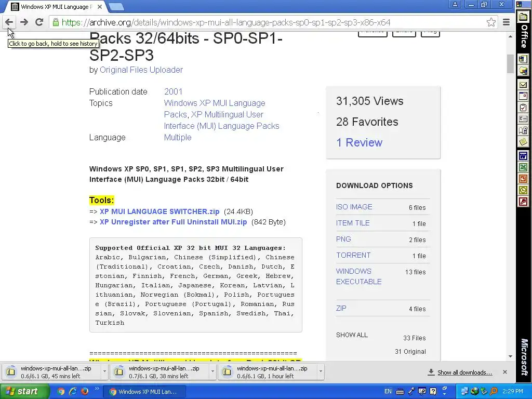Open XP MUI LANGUAGE SWITCHER.zip link
Image resolution: width=532 pixels, height=399 pixels.
pyautogui.click(x=159, y=211)
